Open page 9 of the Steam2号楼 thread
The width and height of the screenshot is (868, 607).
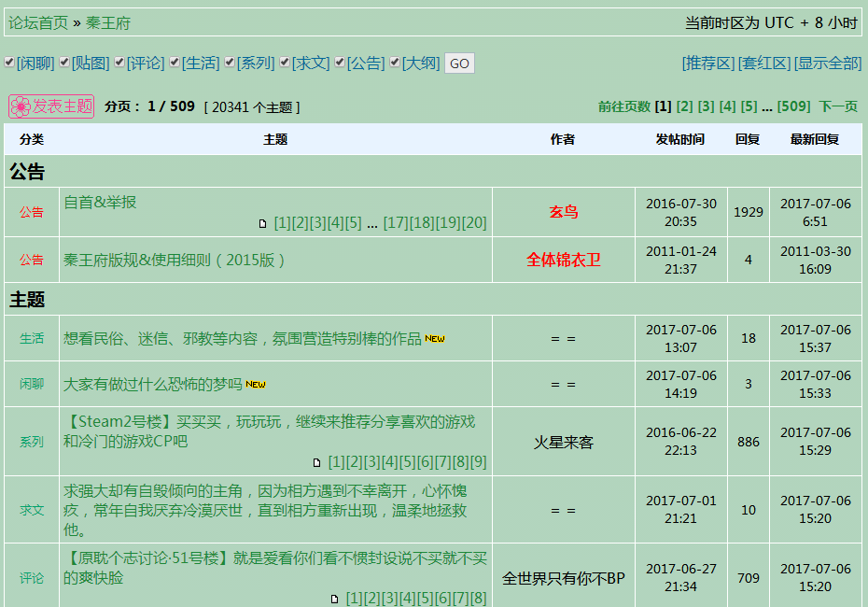(479, 462)
